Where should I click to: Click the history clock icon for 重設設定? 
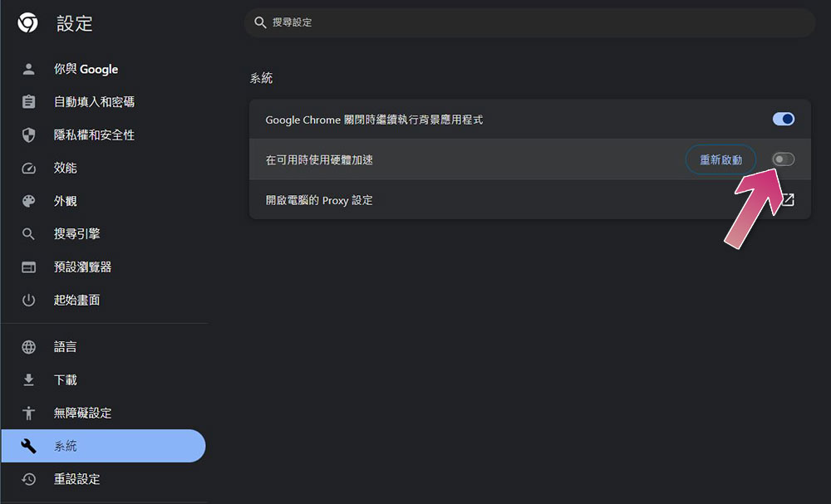point(28,479)
